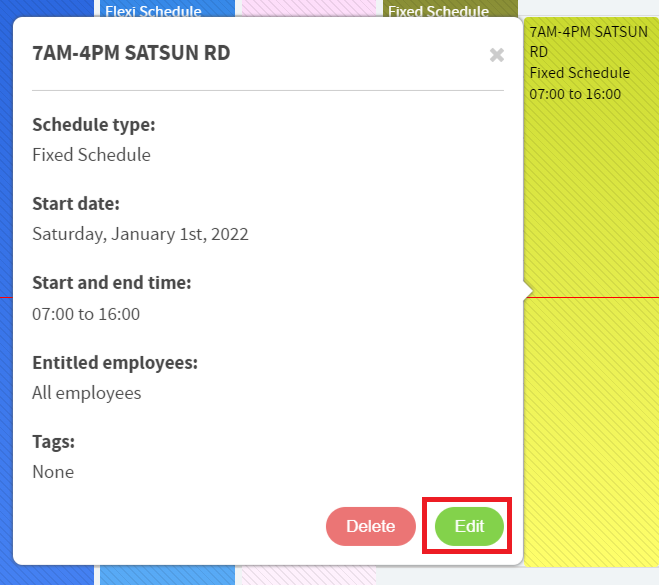Click the olive Fixed Schedule block header
The height and width of the screenshot is (585, 659).
click(450, 9)
